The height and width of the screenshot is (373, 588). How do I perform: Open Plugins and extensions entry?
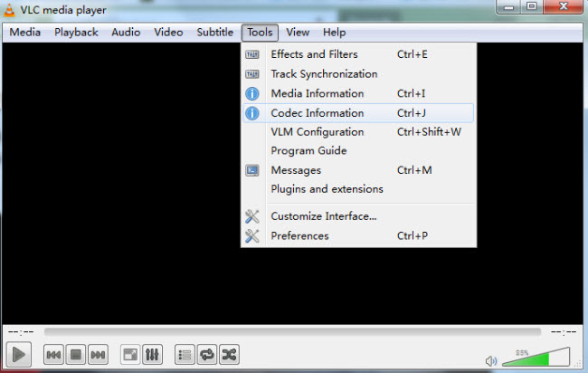click(358, 189)
